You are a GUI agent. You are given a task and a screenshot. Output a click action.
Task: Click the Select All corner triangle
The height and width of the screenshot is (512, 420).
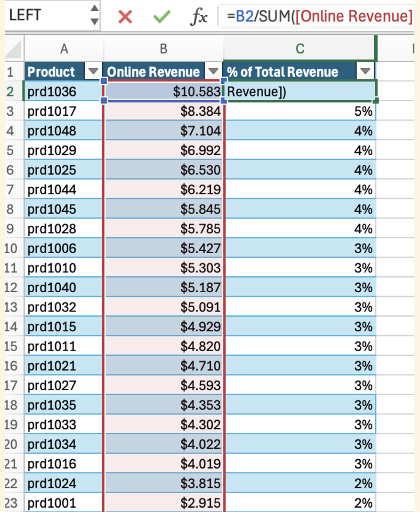(x=14, y=49)
